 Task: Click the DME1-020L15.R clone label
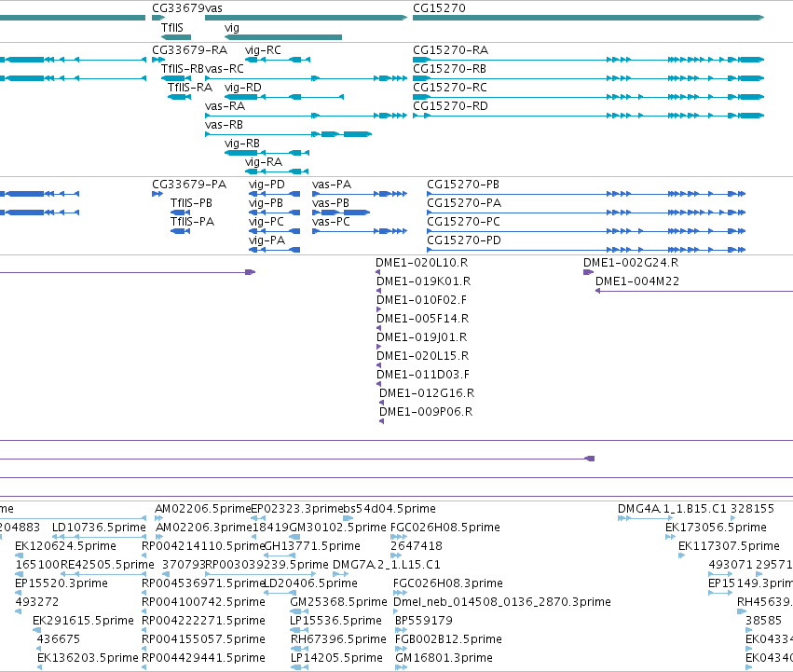click(423, 356)
